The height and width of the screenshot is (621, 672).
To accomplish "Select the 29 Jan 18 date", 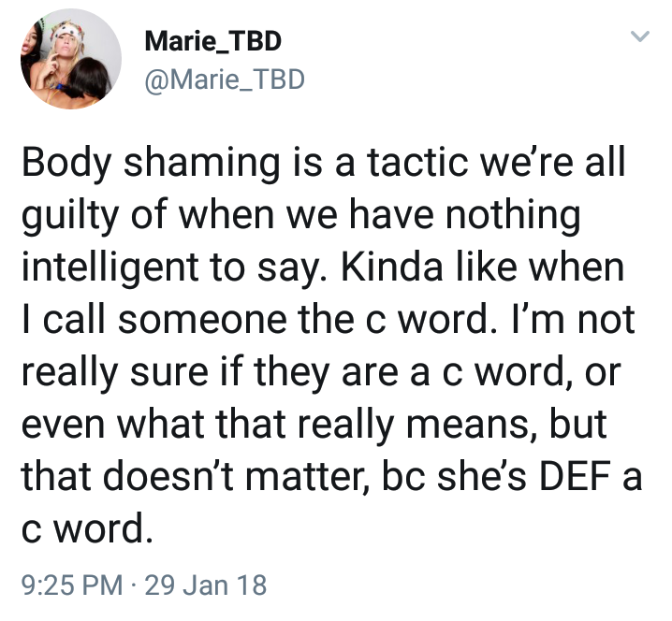I will coord(206,585).
